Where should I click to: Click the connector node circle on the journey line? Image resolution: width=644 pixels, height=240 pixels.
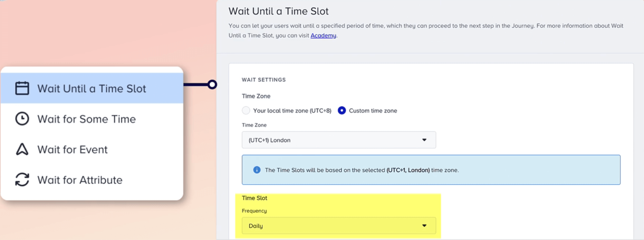212,85
